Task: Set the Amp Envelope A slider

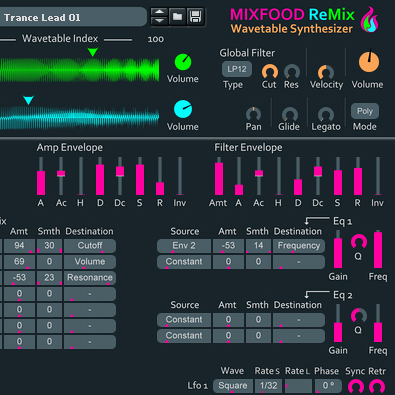Action: pos(41,176)
